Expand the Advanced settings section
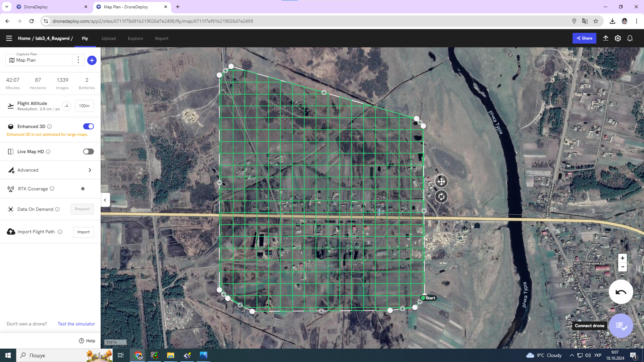 [90, 170]
